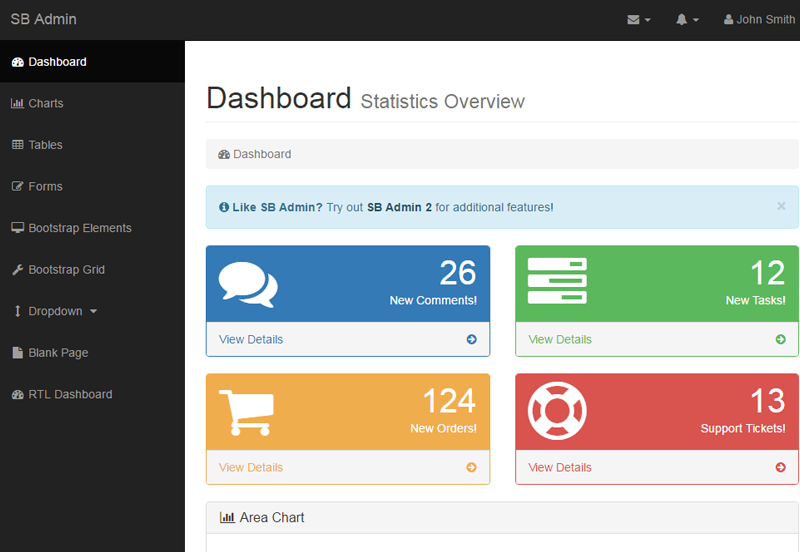Click the bar chart icon in Area Chart header
800x552 pixels.
click(227, 517)
